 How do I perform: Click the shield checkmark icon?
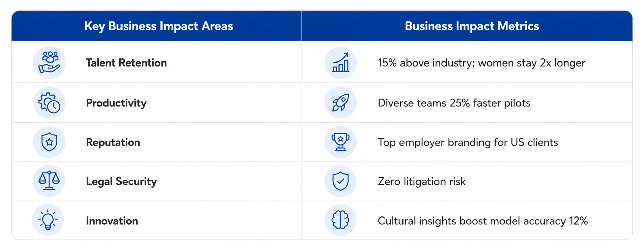tap(340, 181)
